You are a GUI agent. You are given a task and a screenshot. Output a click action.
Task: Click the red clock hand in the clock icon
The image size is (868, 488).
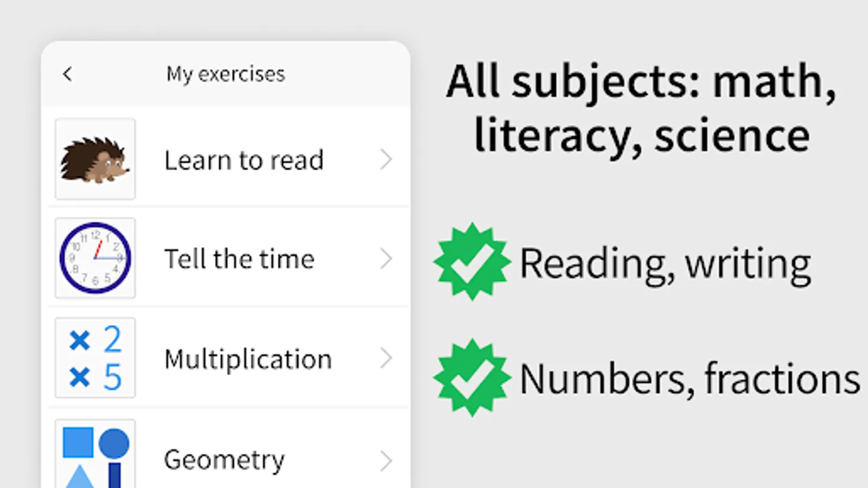[98, 249]
